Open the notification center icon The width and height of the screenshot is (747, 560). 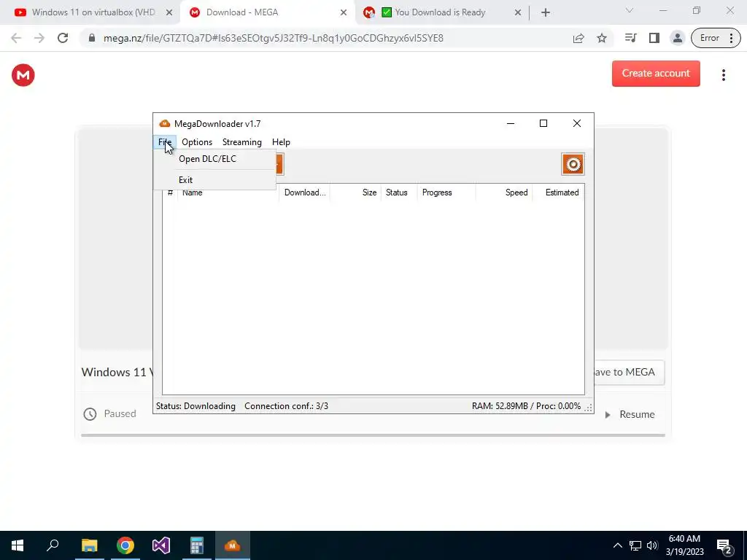click(724, 546)
